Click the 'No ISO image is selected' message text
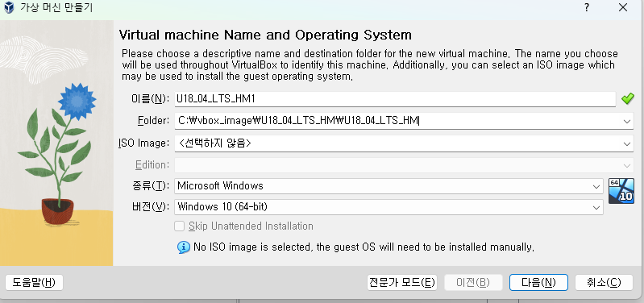 (364, 247)
